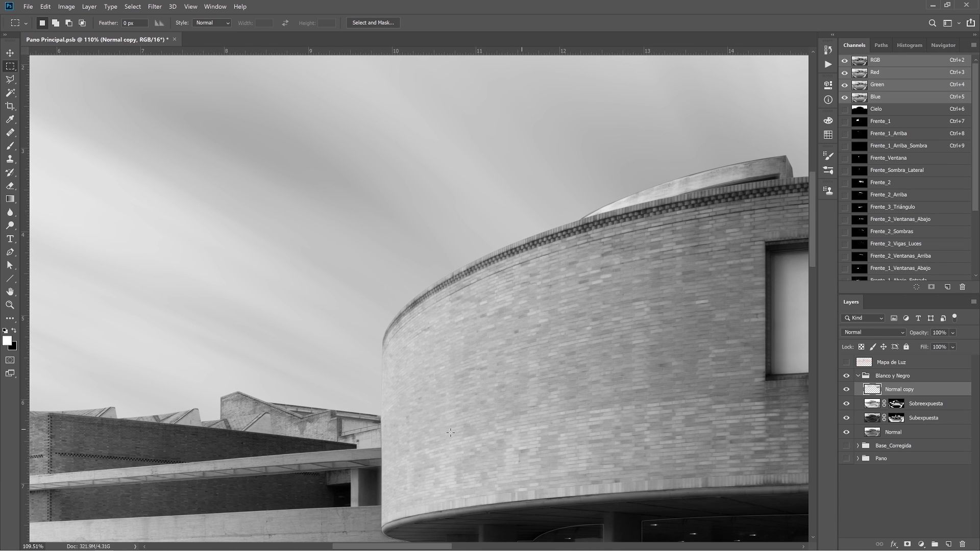Click Subtract from selection mode button

[68, 23]
